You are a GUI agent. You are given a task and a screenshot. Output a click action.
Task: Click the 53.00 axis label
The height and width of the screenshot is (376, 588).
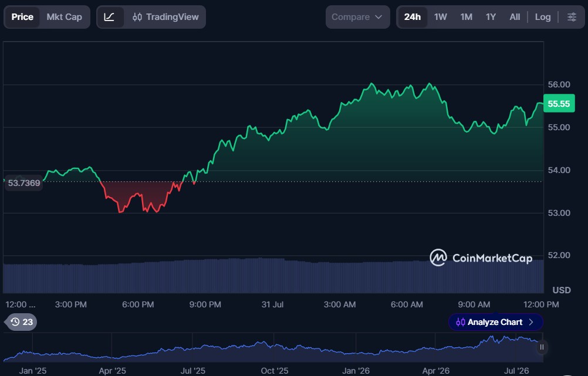(559, 213)
